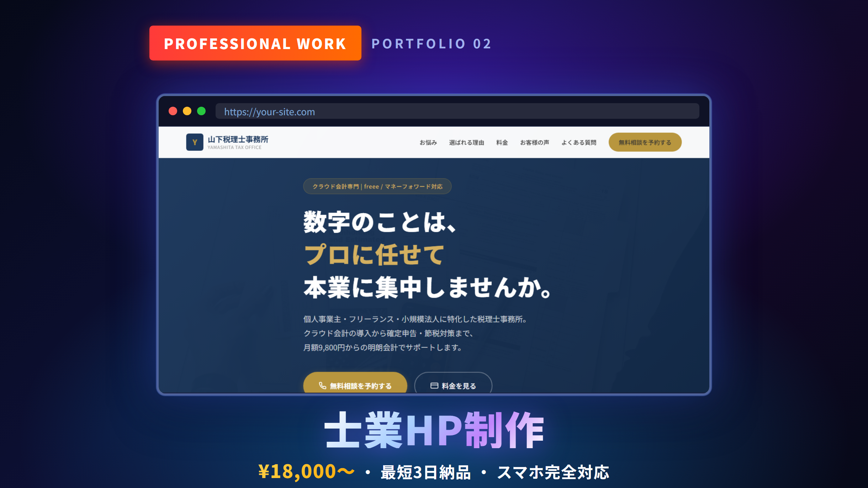Image resolution: width=868 pixels, height=488 pixels.
Task: Click the クラウド会計専門 pill badge
Action: tap(378, 186)
